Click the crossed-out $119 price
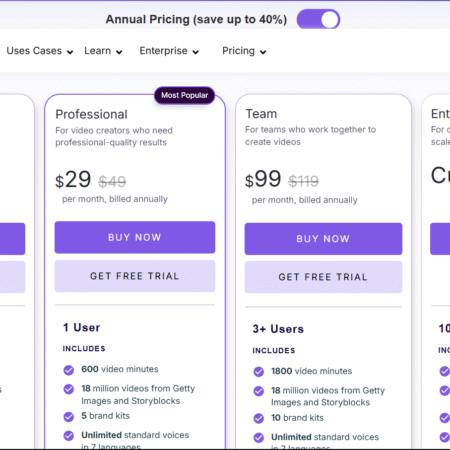450x450 pixels. click(x=303, y=181)
